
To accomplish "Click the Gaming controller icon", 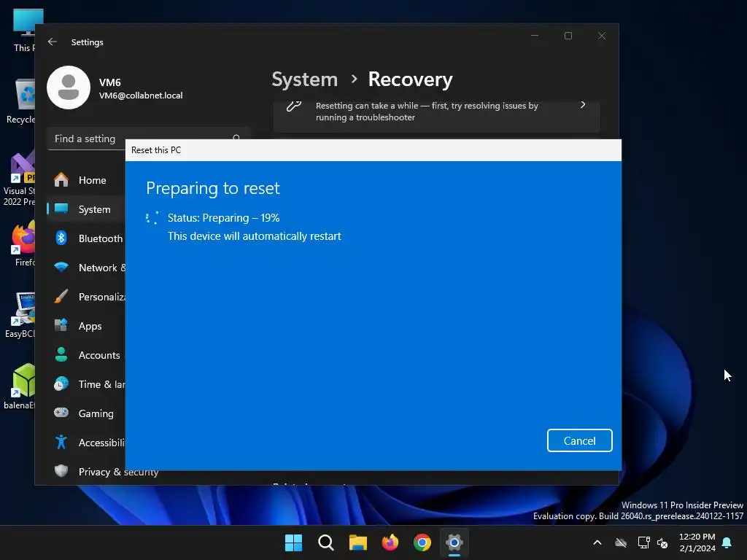I will coord(61,413).
